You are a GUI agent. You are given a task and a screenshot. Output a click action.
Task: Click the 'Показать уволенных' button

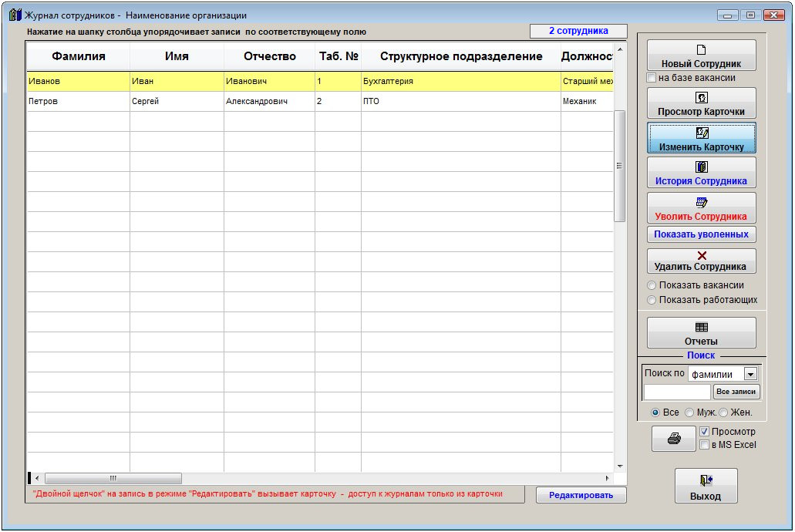pyautogui.click(x=701, y=234)
